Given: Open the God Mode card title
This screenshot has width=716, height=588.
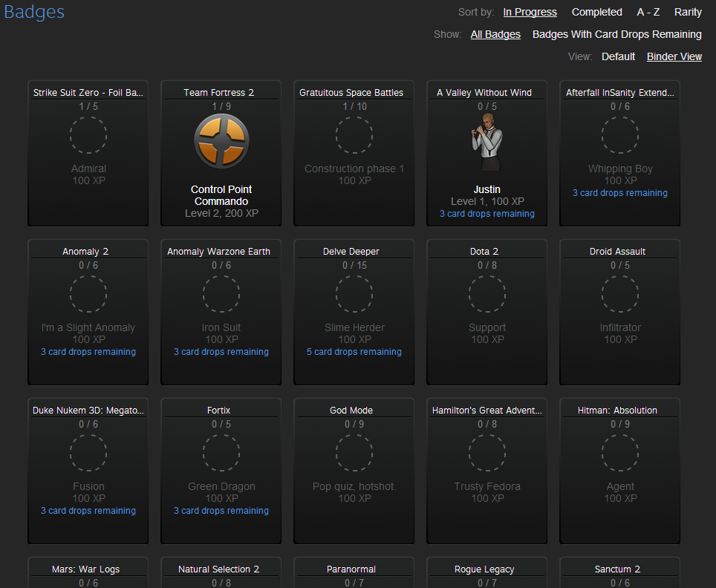Looking at the screenshot, I should pos(351,411).
